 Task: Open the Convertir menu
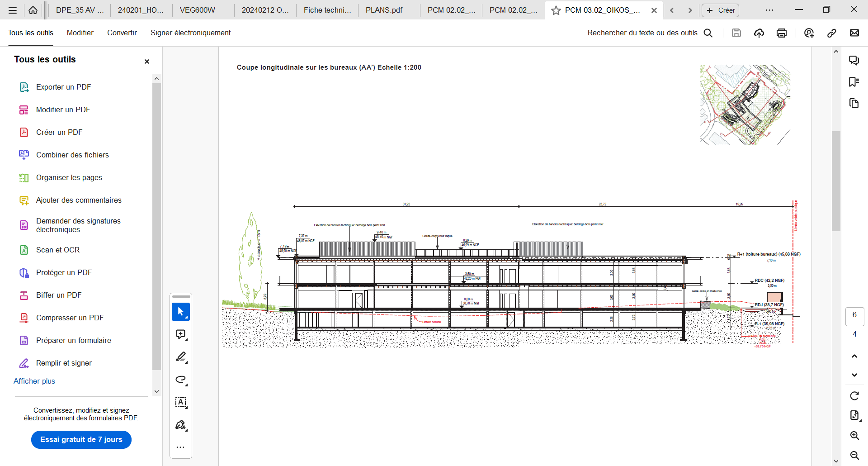[122, 33]
